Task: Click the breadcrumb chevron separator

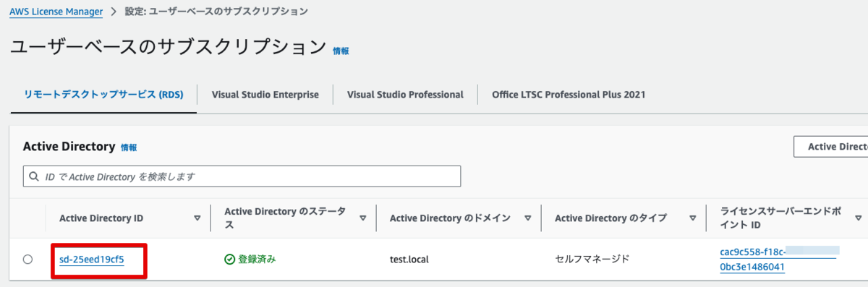Action: (114, 12)
